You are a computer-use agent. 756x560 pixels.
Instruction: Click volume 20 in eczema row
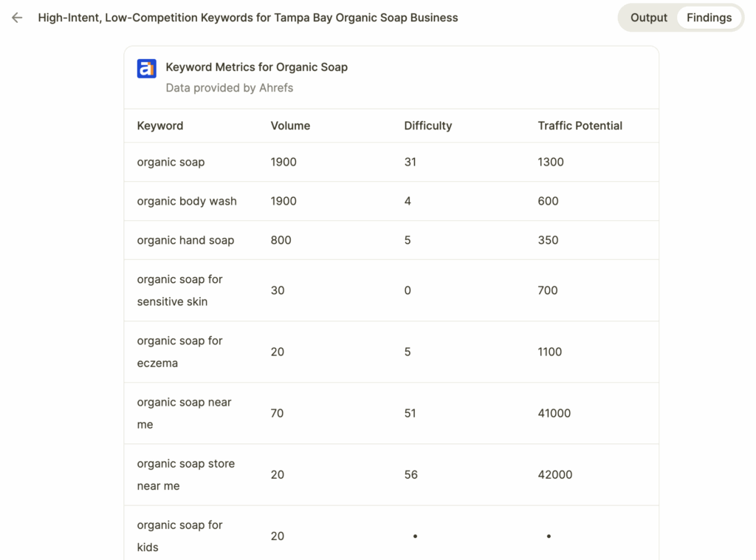(x=278, y=352)
